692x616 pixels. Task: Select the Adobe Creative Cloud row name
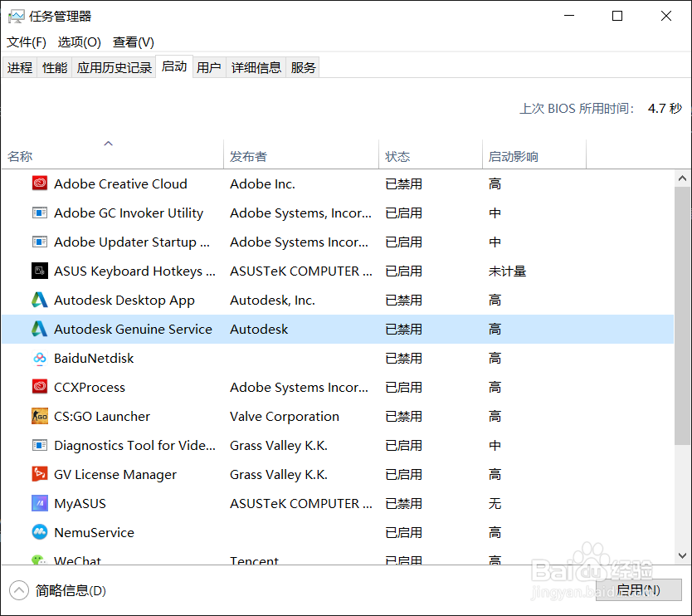120,183
